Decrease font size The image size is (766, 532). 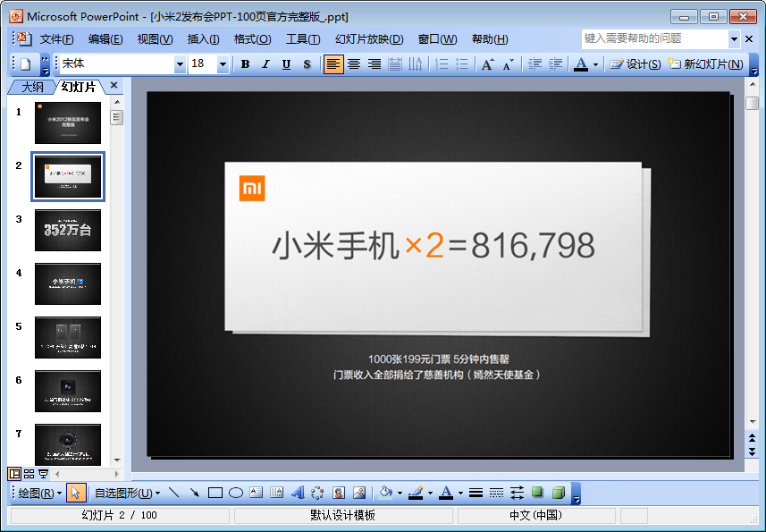pos(508,64)
